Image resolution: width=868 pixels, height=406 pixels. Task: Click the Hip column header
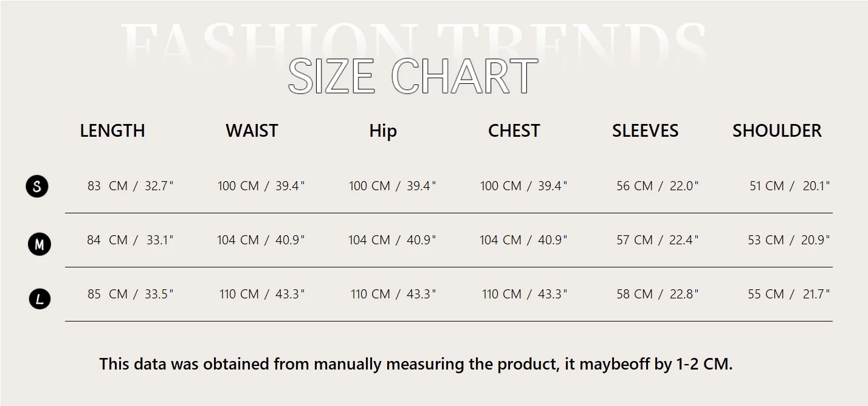[383, 131]
